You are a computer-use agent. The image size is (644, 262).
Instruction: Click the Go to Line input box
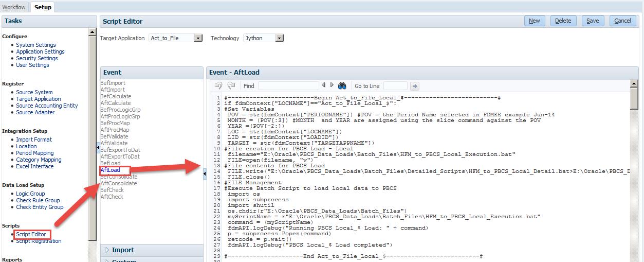(395, 86)
